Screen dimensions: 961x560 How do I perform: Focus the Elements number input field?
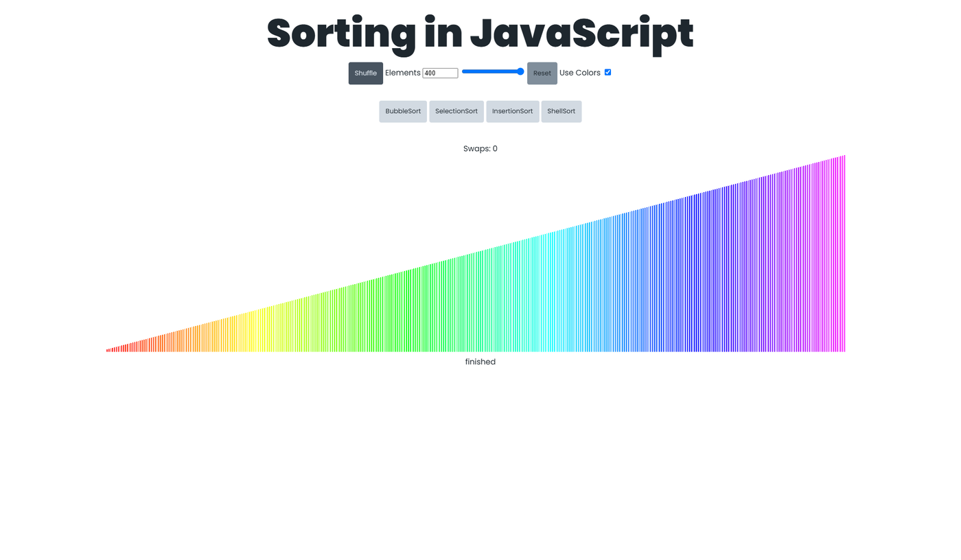click(440, 73)
